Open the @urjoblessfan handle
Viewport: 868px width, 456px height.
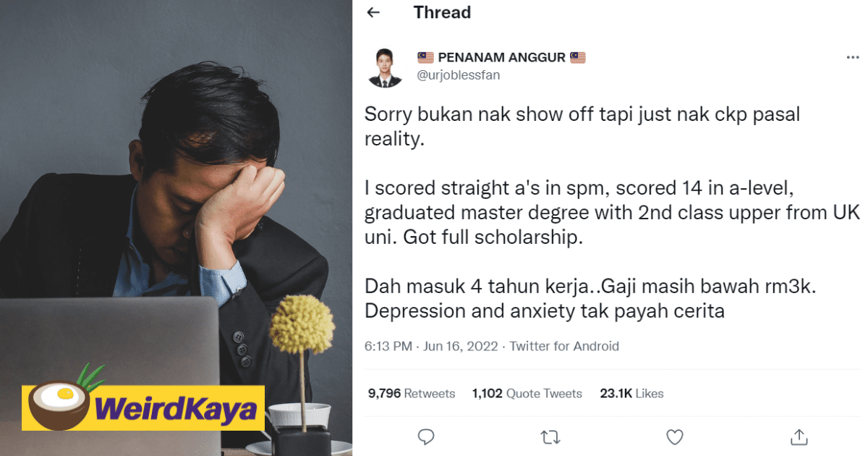point(459,75)
